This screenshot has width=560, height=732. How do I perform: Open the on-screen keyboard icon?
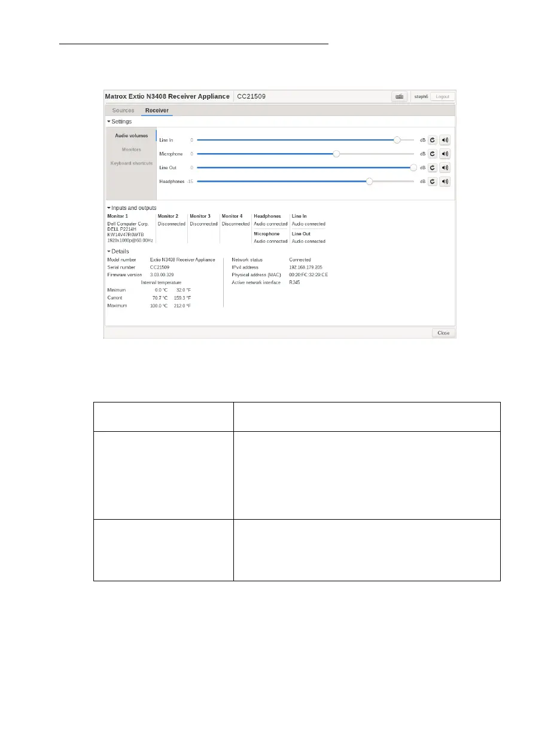pos(399,96)
